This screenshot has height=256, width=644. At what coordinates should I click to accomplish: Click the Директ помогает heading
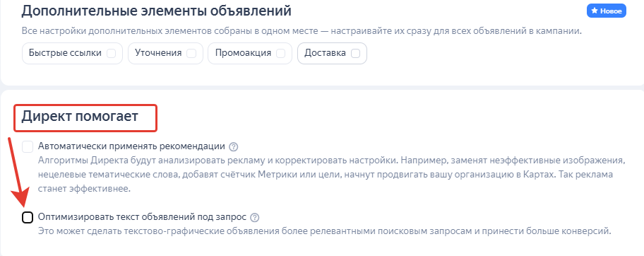point(80,117)
